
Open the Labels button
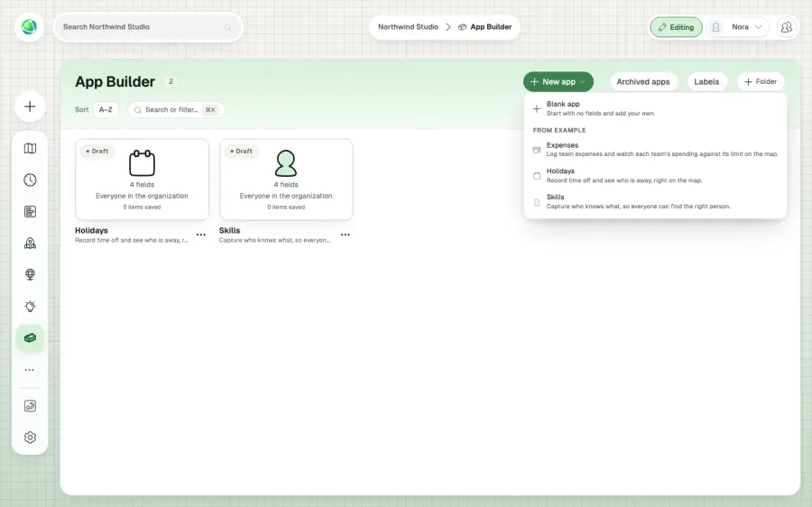tap(706, 81)
